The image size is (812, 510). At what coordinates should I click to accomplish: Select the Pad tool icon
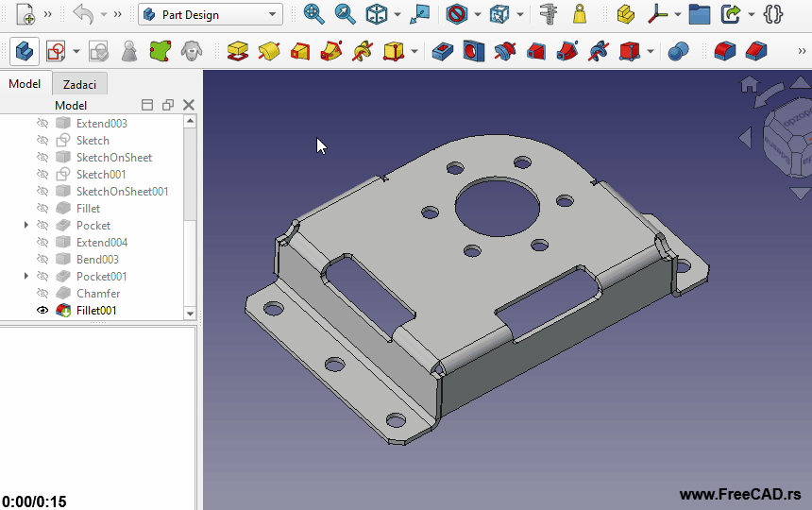point(238,51)
